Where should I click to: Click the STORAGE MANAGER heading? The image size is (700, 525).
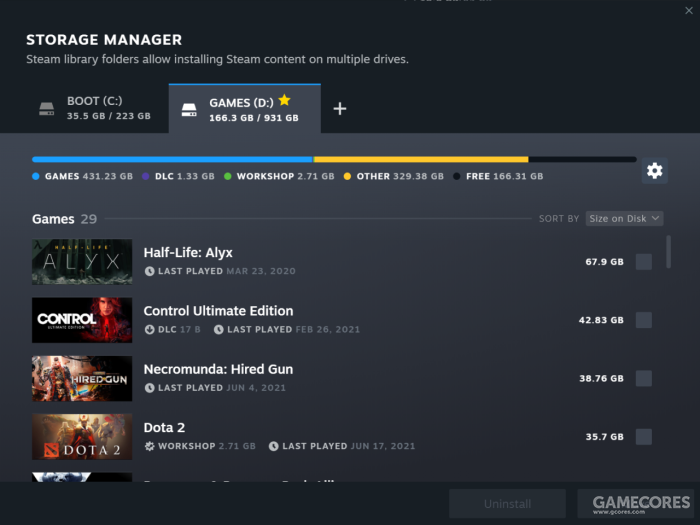104,40
